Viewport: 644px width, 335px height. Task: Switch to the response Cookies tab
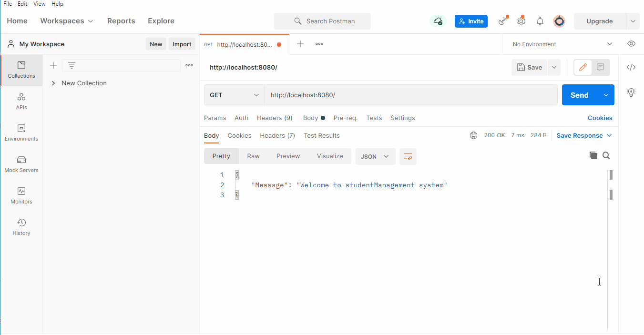(x=239, y=135)
